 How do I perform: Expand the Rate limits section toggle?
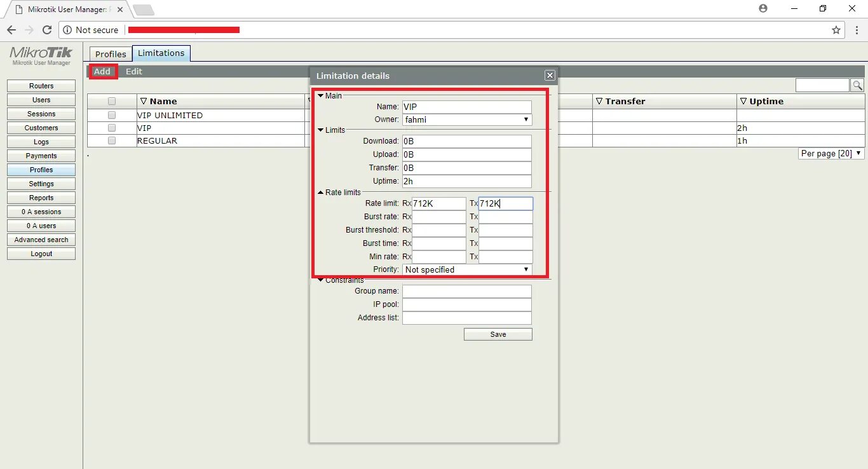pos(321,192)
